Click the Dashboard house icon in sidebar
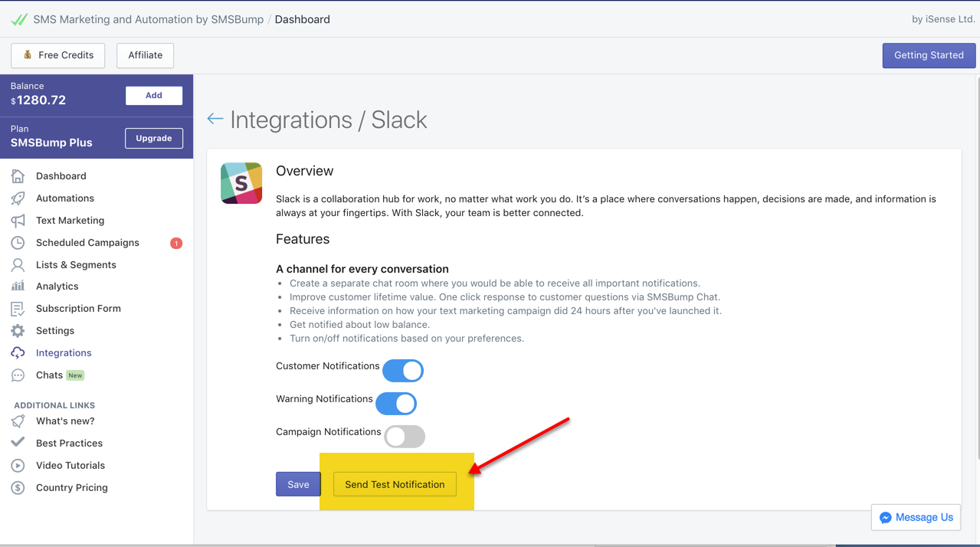 (18, 176)
